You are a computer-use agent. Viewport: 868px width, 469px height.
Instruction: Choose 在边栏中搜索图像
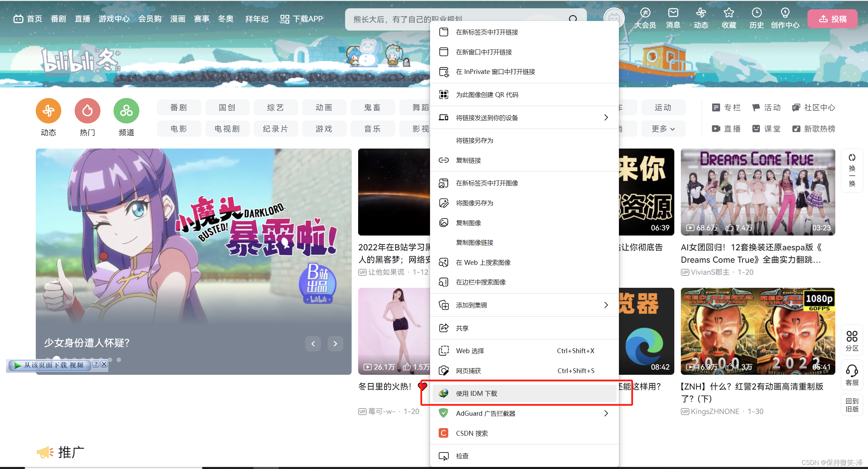point(524,282)
